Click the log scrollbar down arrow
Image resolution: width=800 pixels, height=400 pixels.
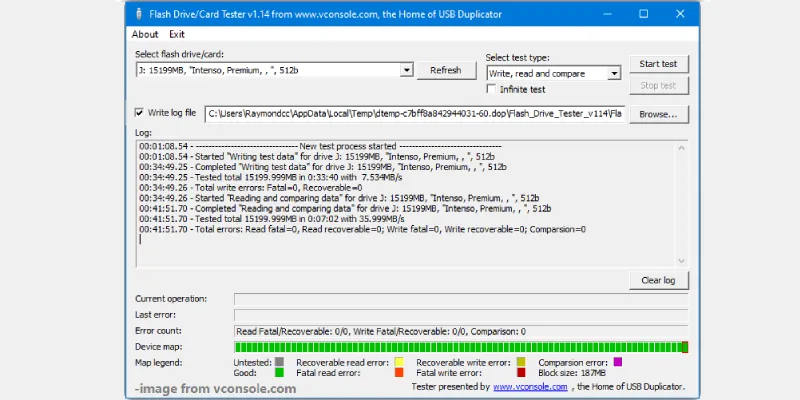pos(681,261)
